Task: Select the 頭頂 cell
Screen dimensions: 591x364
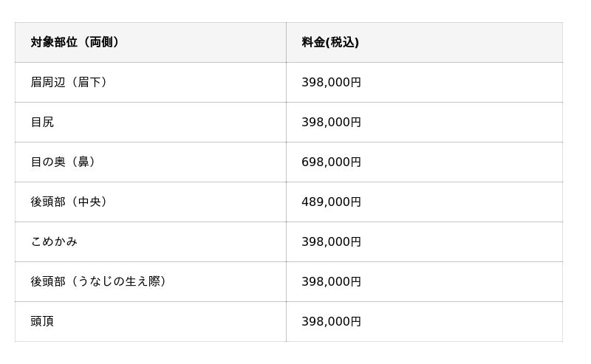Action: tap(42, 321)
